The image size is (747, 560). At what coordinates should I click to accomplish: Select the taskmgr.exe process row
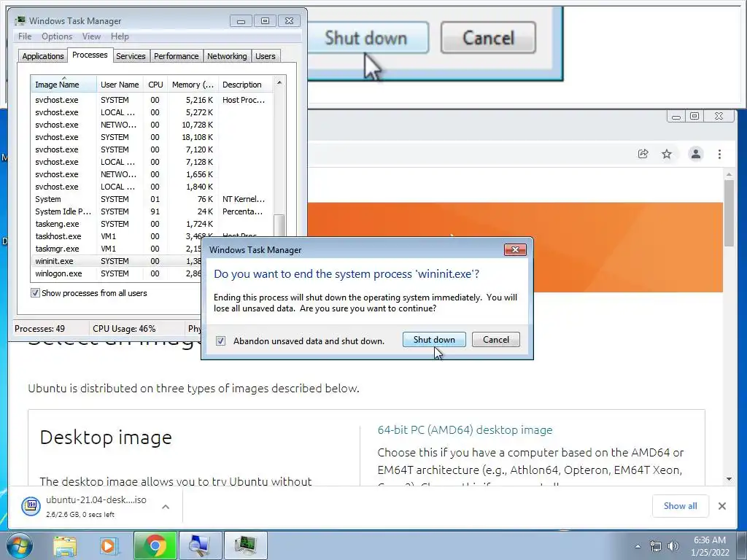(117, 249)
